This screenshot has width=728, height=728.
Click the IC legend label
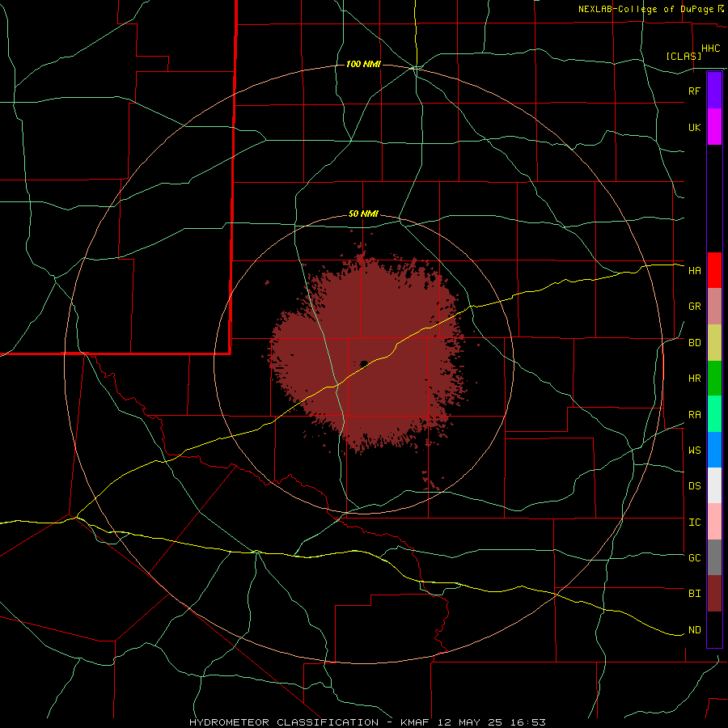[x=694, y=523]
